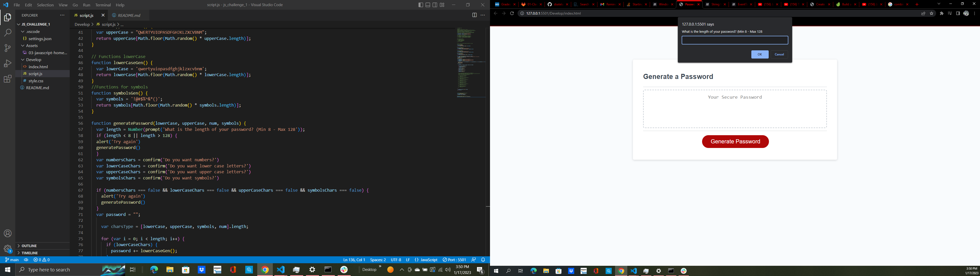Click the Windows Start button in the left taskbar
The height and width of the screenshot is (276, 980).
pos(8,270)
